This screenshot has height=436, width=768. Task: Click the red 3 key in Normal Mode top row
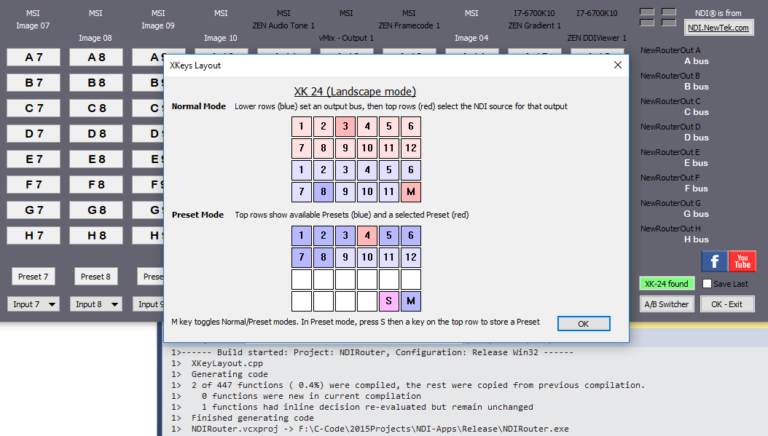coord(344,126)
